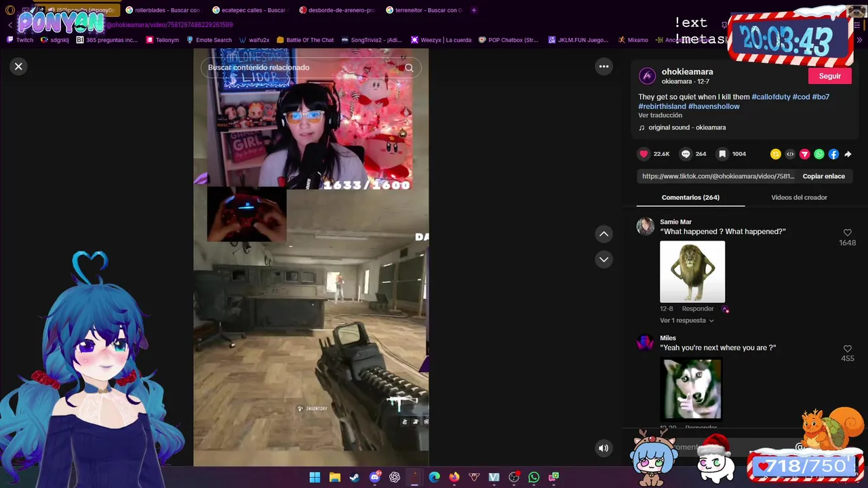Repost the video with the yellow repost icon
This screenshot has height=488, width=868.
pos(776,154)
